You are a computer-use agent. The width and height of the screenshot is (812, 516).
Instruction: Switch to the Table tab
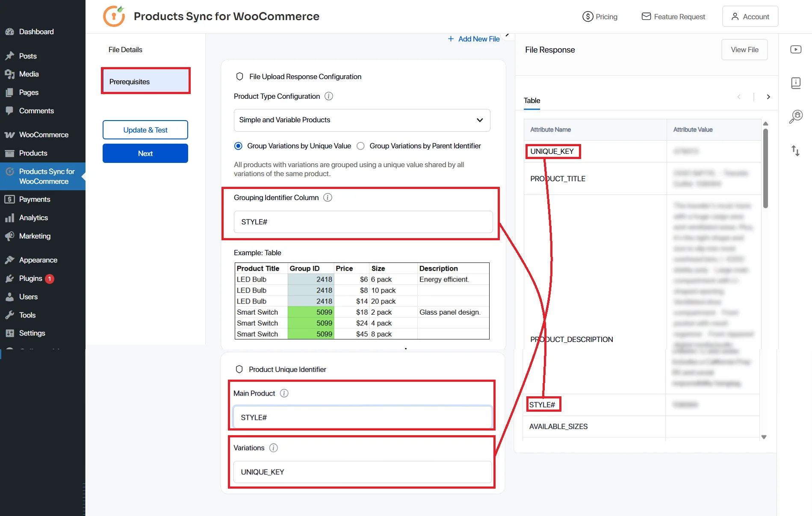tap(531, 101)
